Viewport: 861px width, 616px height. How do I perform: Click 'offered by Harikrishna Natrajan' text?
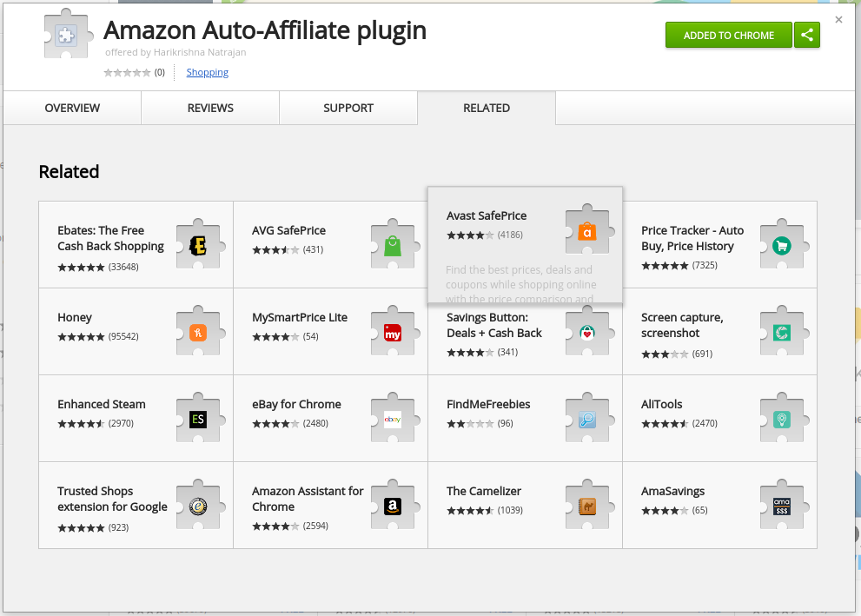click(x=176, y=52)
